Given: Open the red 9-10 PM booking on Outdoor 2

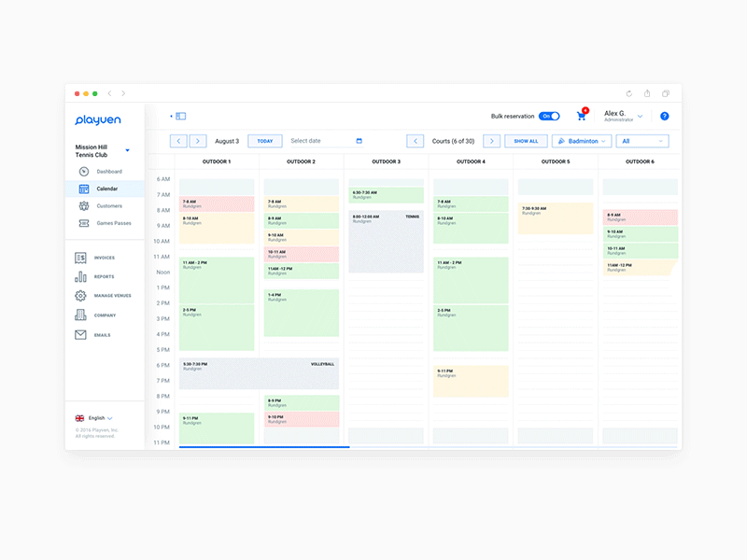Looking at the screenshot, I should pyautogui.click(x=302, y=419).
